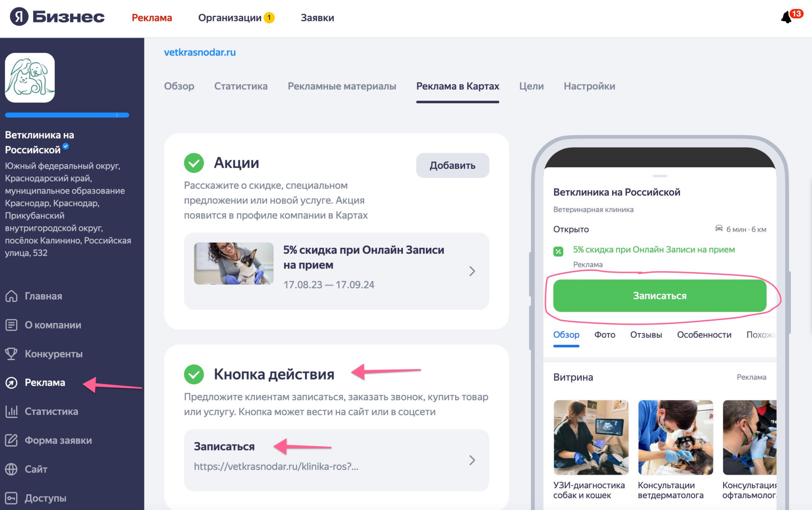Expand the Записаться button settings chevron

472,460
